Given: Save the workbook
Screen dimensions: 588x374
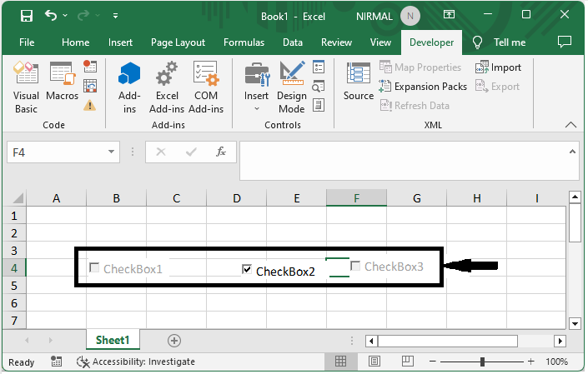Looking at the screenshot, I should (27, 15).
